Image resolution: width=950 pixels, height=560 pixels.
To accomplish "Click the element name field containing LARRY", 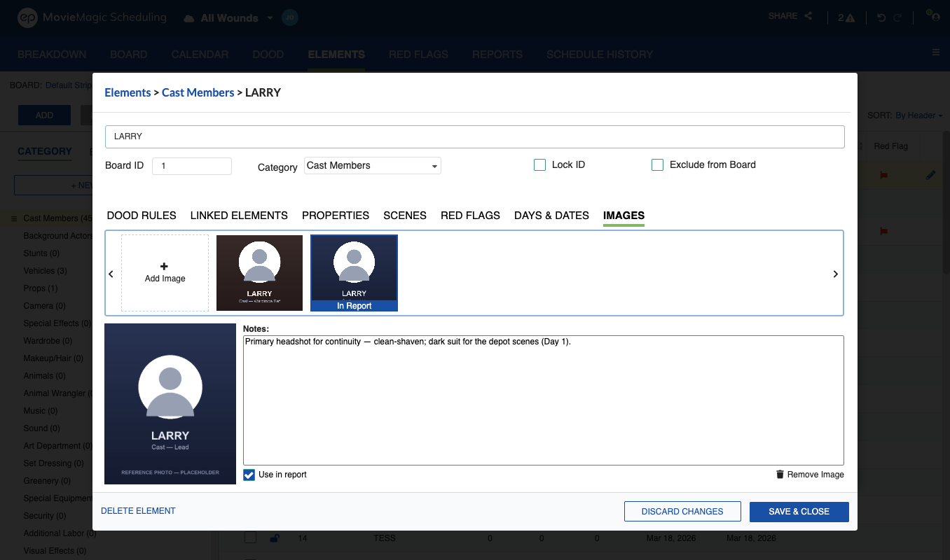I will point(474,137).
